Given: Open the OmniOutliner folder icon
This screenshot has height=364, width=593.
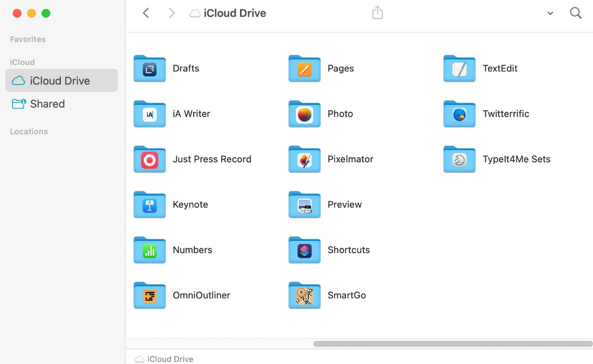Looking at the screenshot, I should pyautogui.click(x=150, y=295).
